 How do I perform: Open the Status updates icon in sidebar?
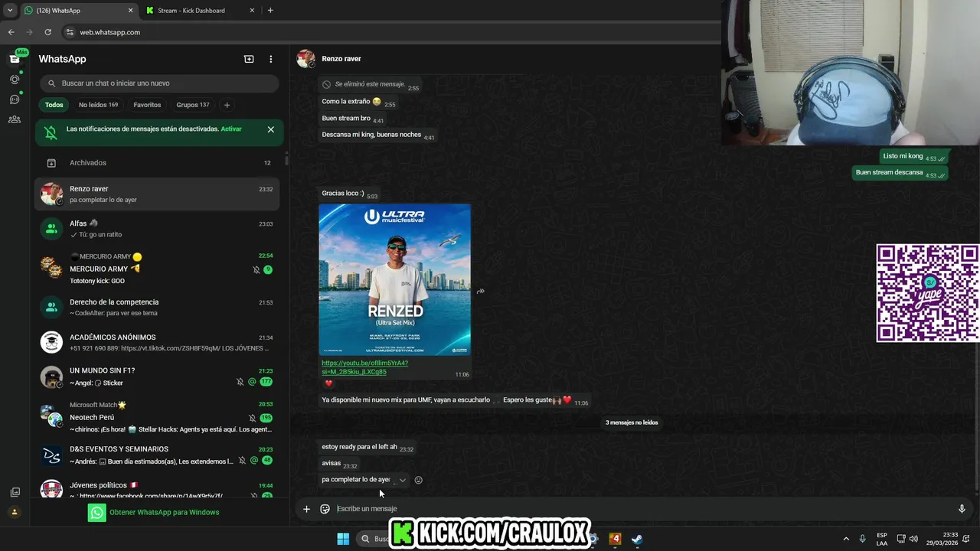click(x=15, y=80)
